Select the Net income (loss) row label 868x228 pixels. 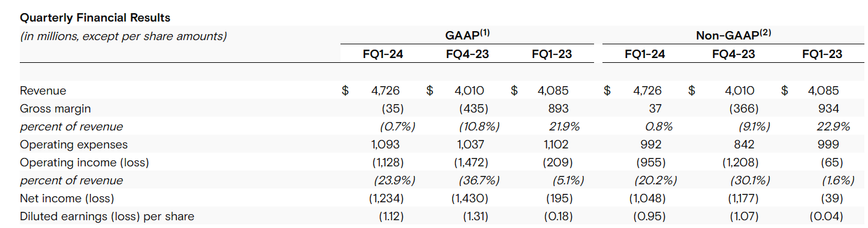pyautogui.click(x=67, y=198)
